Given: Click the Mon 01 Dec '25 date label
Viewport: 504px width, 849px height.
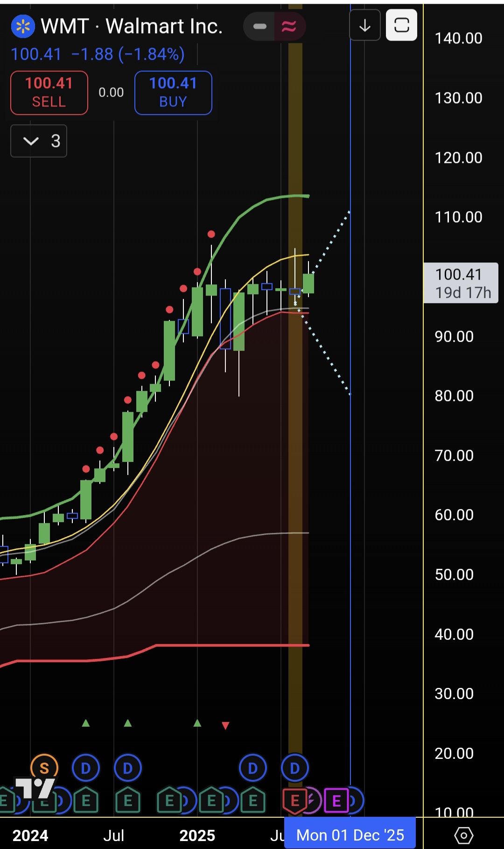Looking at the screenshot, I should 350,835.
